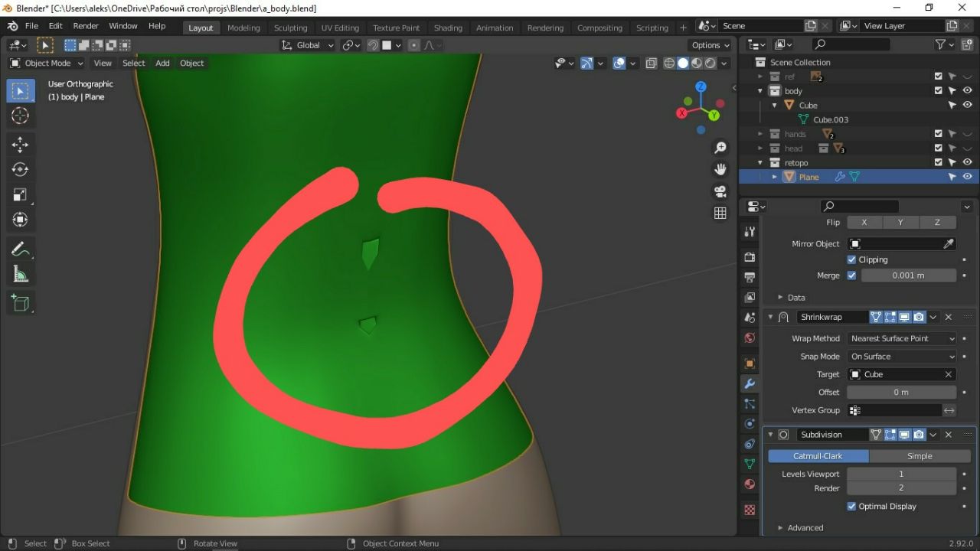Click the Shrinkwrap Offset field

tap(901, 392)
